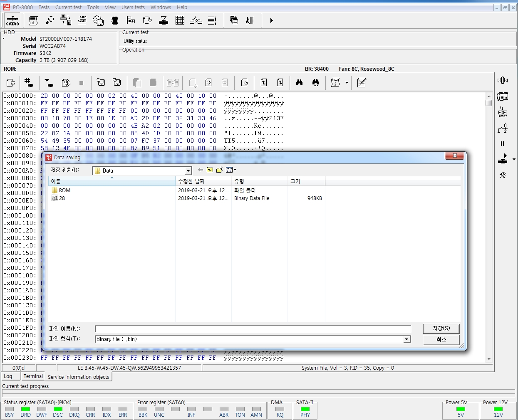518x420 pixels.
Task: Expand the save location Data dropdown
Action: tap(188, 171)
